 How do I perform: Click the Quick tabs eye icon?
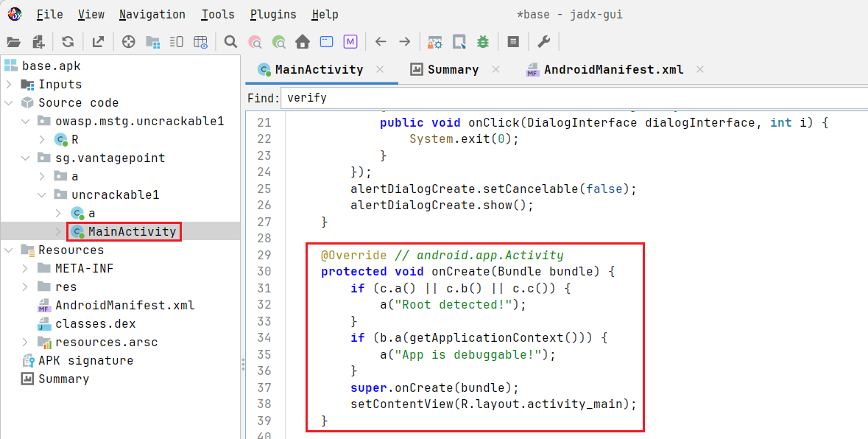(x=201, y=42)
